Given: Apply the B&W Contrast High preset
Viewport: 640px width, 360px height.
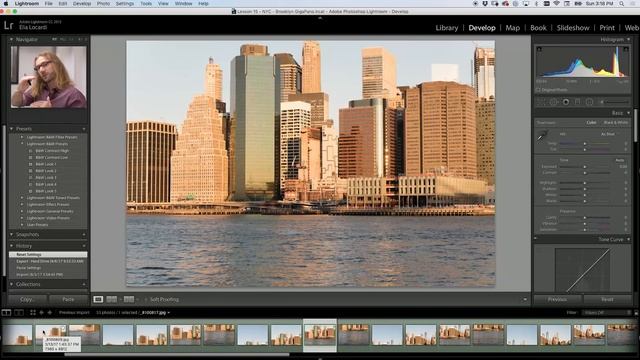Looking at the screenshot, I should (51, 151).
